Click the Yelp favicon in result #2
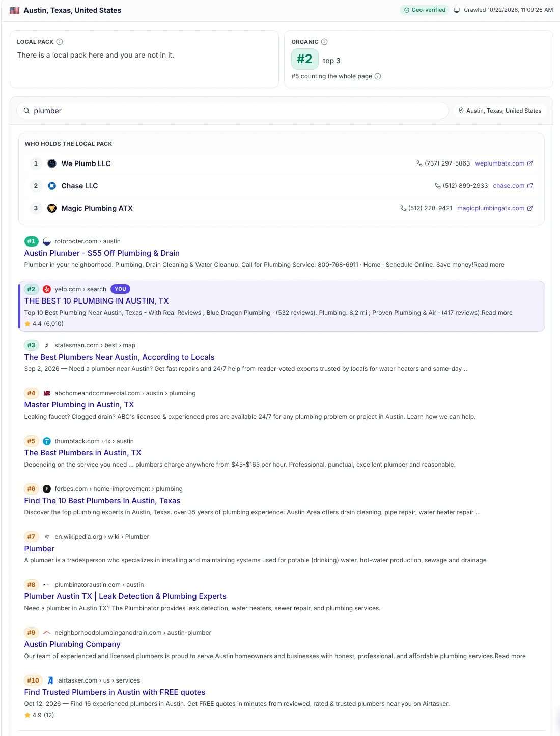560x736 pixels. 47,289
